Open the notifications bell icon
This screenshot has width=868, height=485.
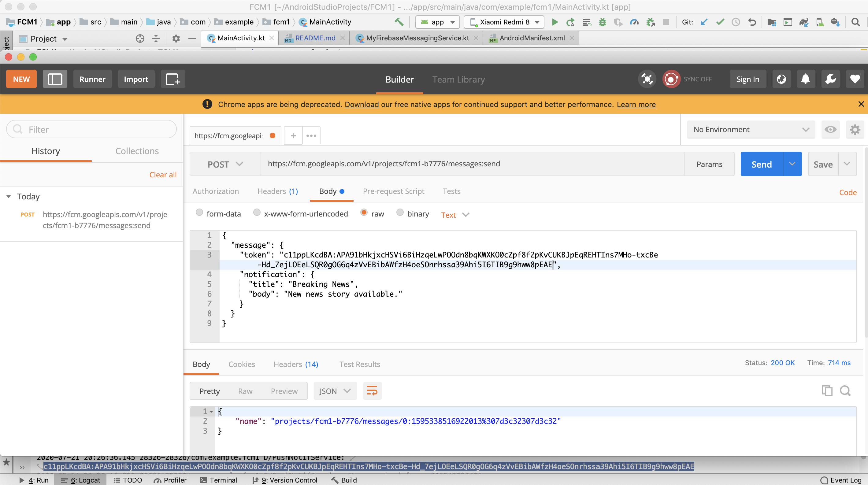[x=805, y=79]
